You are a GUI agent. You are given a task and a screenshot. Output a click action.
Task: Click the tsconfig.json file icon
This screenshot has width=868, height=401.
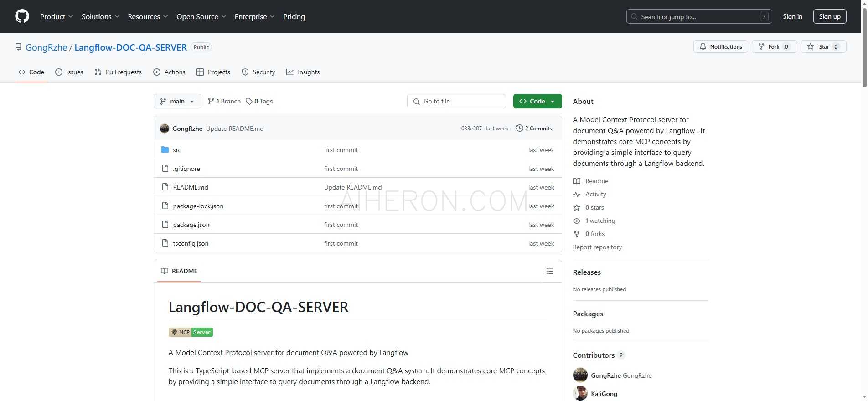click(165, 243)
